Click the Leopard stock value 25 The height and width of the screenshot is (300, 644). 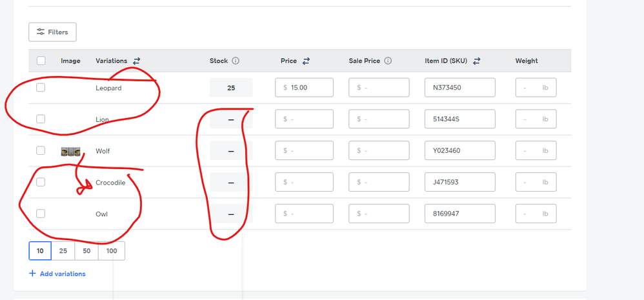[x=231, y=87]
